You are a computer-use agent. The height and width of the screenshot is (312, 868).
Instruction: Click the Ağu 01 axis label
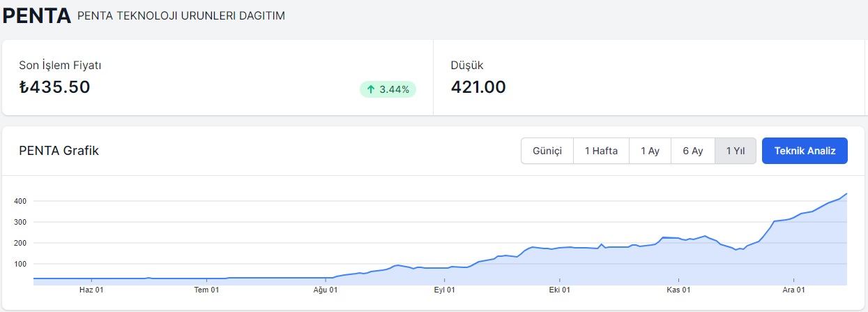click(x=325, y=290)
